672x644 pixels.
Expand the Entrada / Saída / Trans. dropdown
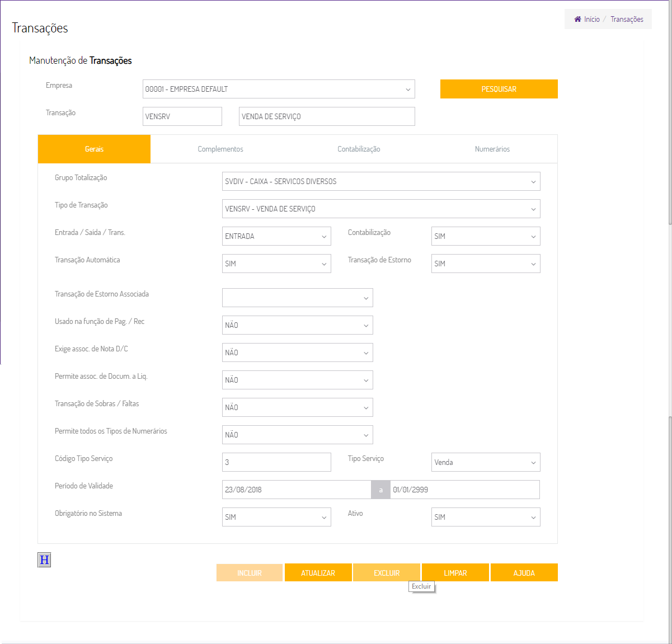coord(276,236)
